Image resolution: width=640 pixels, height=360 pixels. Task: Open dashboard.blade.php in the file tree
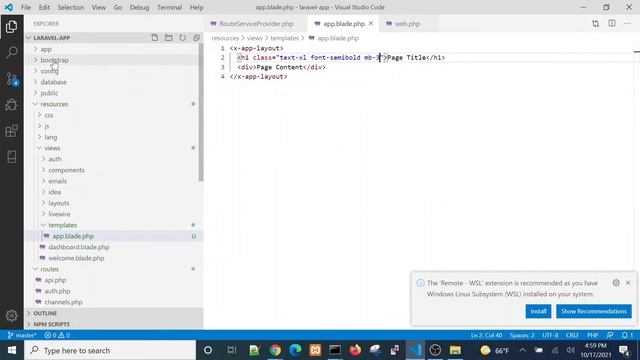tap(114, 247)
